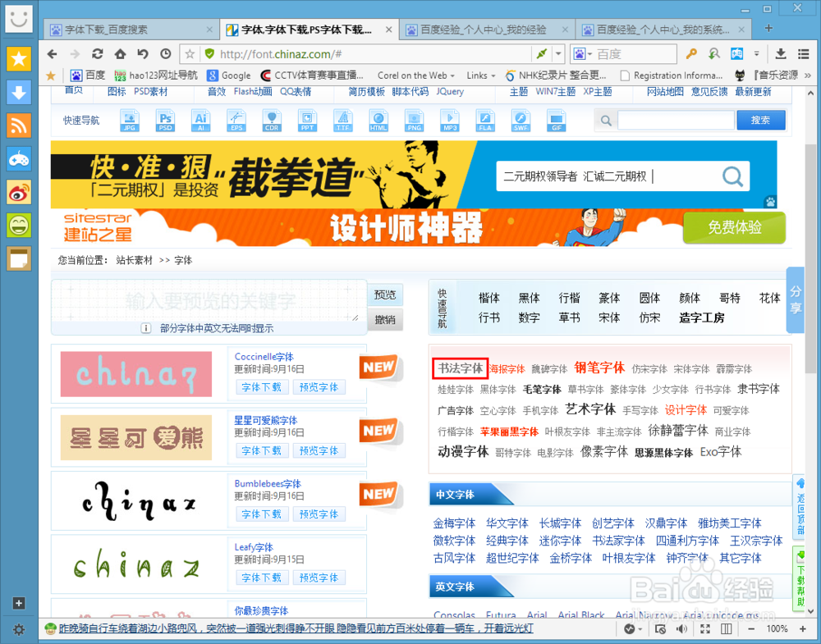This screenshot has width=821, height=644.
Task: Expand the Corel on the Web bookmark folder
Action: [x=416, y=75]
